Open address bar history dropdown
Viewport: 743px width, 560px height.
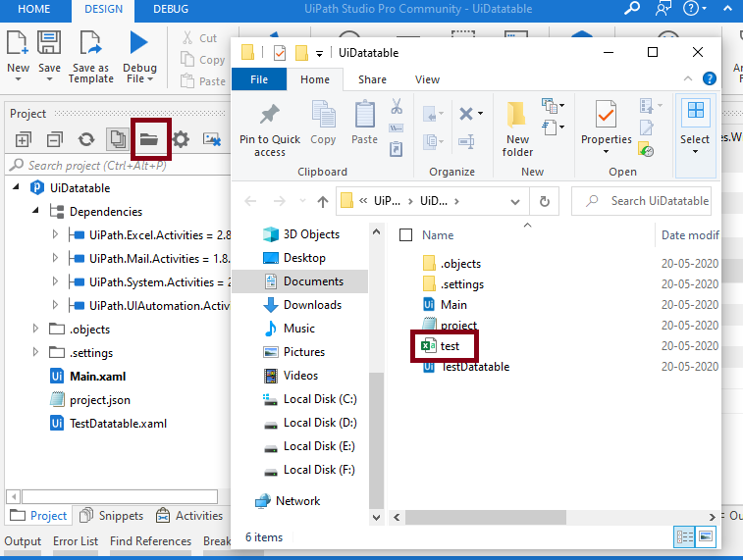click(x=515, y=202)
